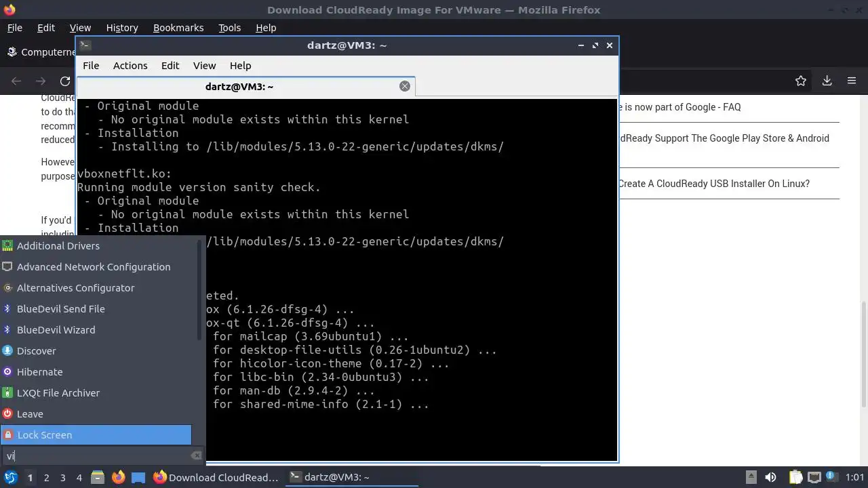Open Firefox File menu
The height and width of the screenshot is (488, 868).
[14, 28]
